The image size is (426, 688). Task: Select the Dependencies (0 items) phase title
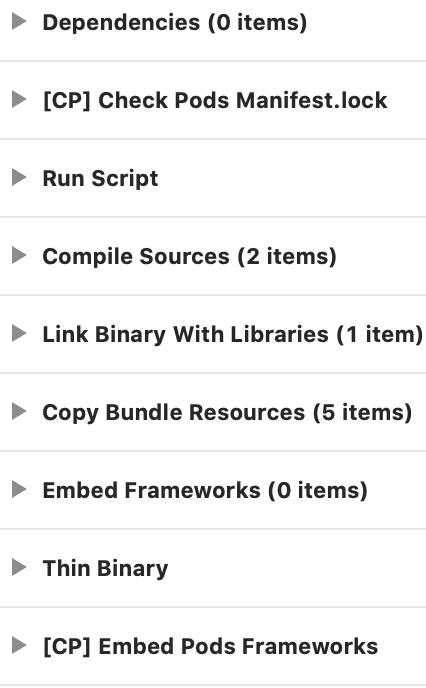pos(175,22)
